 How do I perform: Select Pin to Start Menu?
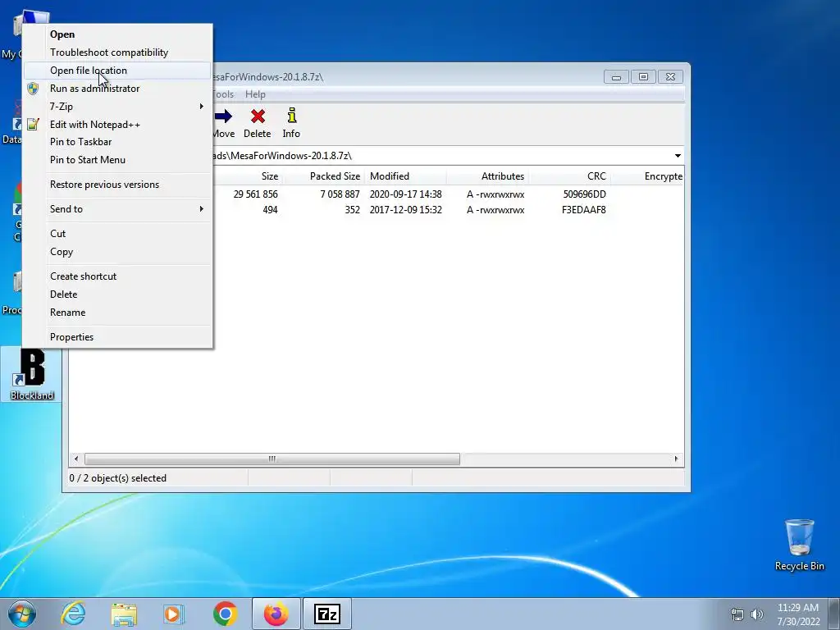pyautogui.click(x=87, y=160)
